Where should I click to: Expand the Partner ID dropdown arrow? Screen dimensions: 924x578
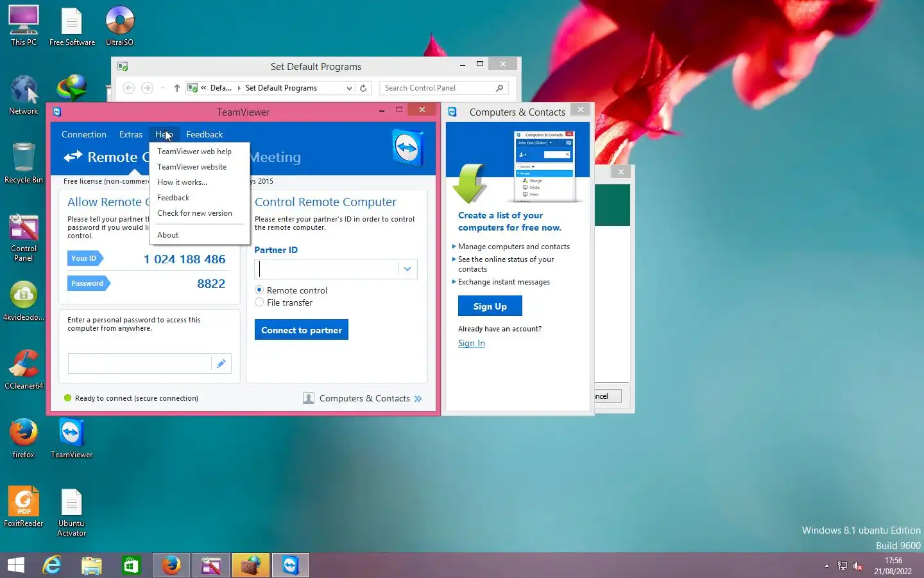(x=407, y=269)
